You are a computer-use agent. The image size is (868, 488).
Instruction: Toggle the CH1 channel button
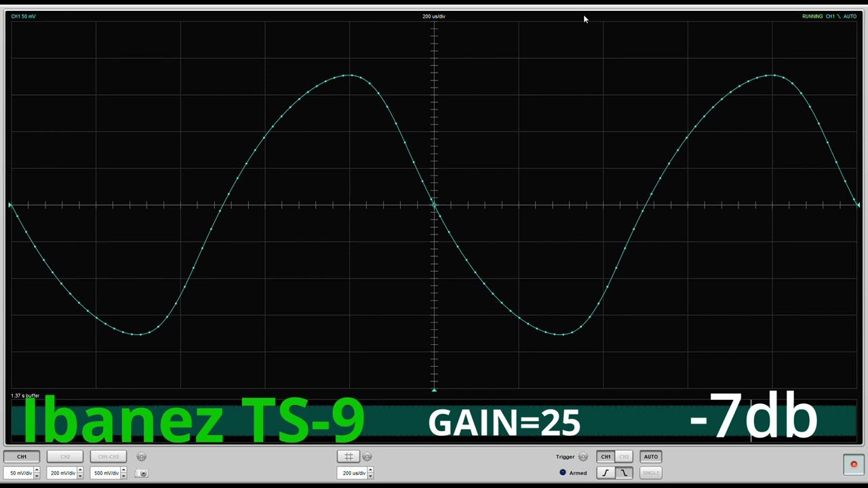pos(22,457)
